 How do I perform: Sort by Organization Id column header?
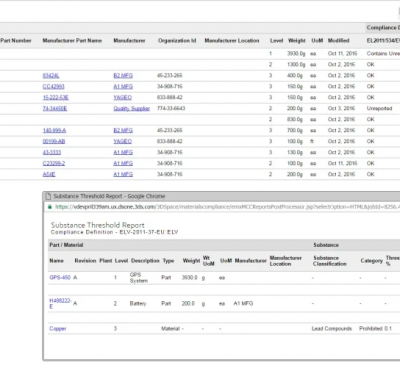177,41
